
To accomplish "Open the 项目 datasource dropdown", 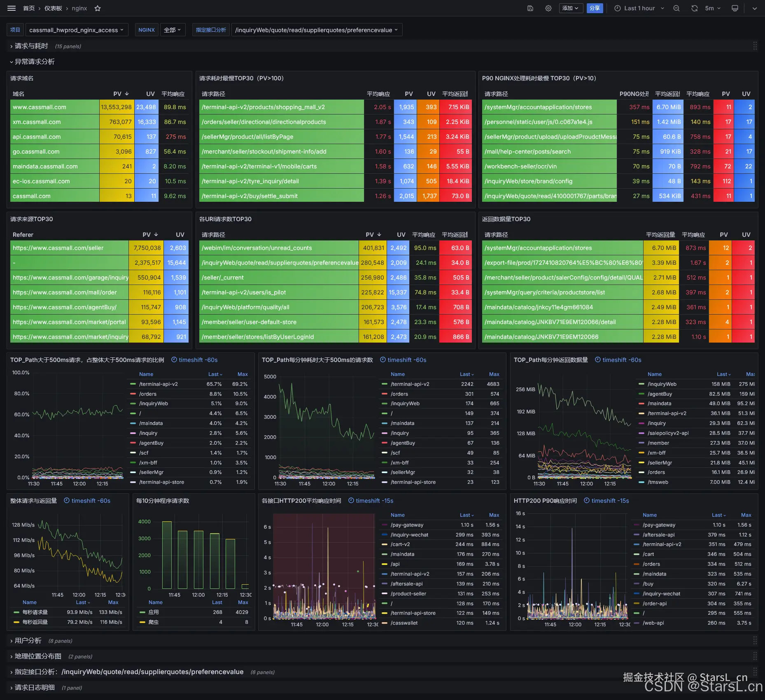I will click(x=77, y=30).
